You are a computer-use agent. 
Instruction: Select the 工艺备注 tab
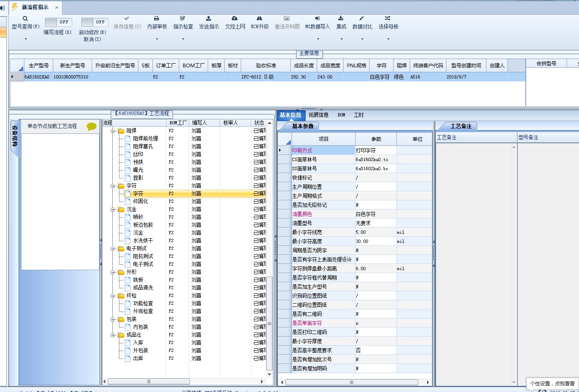coord(461,126)
